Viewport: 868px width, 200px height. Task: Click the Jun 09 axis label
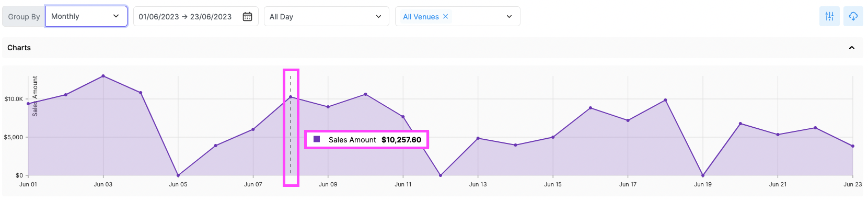tap(328, 184)
